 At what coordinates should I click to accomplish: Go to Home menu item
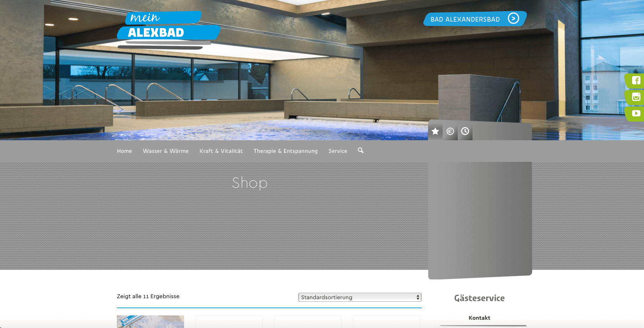(124, 151)
